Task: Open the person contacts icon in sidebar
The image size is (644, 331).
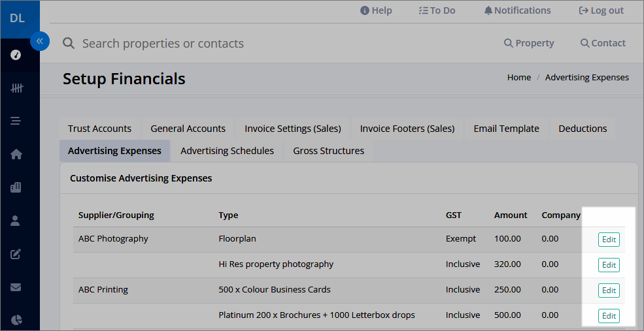Action: point(15,221)
